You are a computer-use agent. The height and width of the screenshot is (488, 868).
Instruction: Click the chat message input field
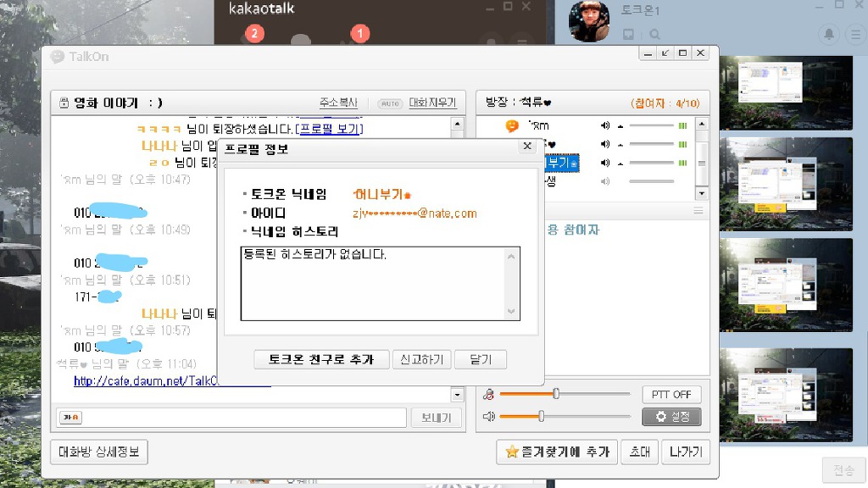pos(243,418)
